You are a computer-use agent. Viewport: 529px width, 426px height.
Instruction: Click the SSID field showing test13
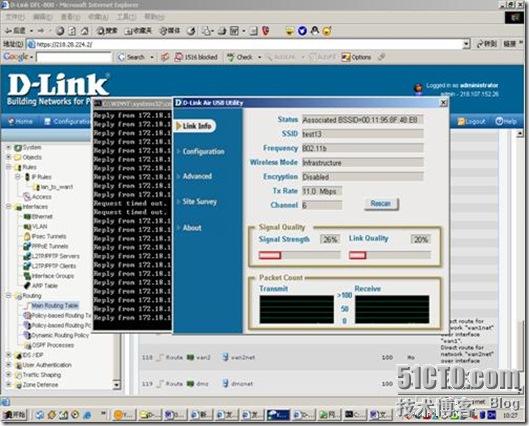(362, 134)
